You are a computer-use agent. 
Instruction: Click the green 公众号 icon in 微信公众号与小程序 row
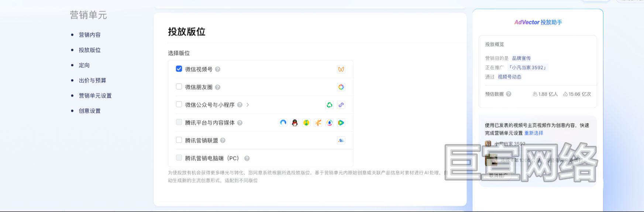point(330,105)
